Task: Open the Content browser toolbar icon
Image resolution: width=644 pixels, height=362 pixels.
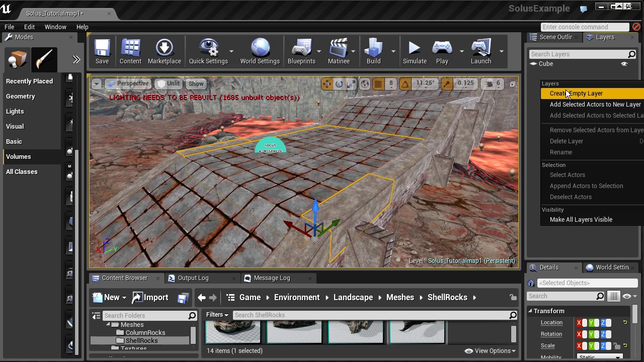Action: (x=130, y=52)
